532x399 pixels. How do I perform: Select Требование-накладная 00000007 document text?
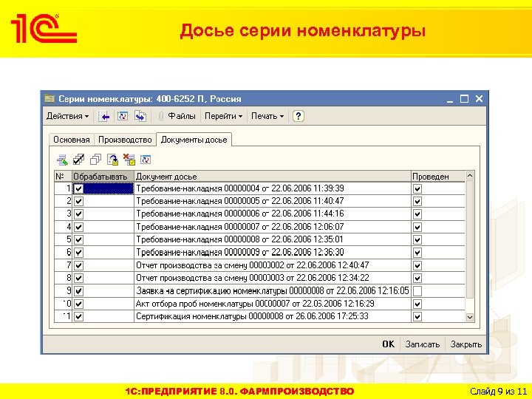[x=240, y=227]
